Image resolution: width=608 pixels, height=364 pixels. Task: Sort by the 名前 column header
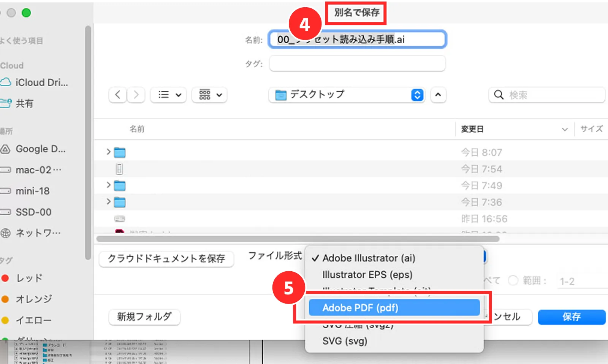pos(137,129)
